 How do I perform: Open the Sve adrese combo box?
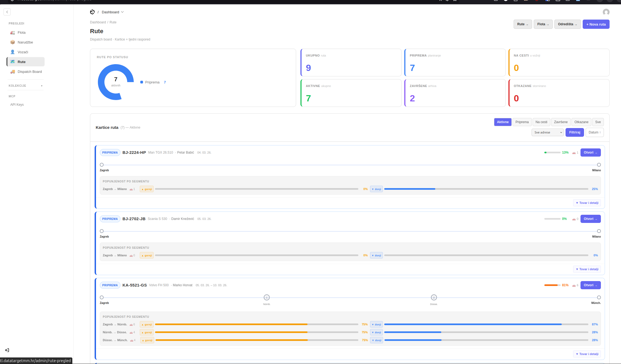click(x=547, y=132)
